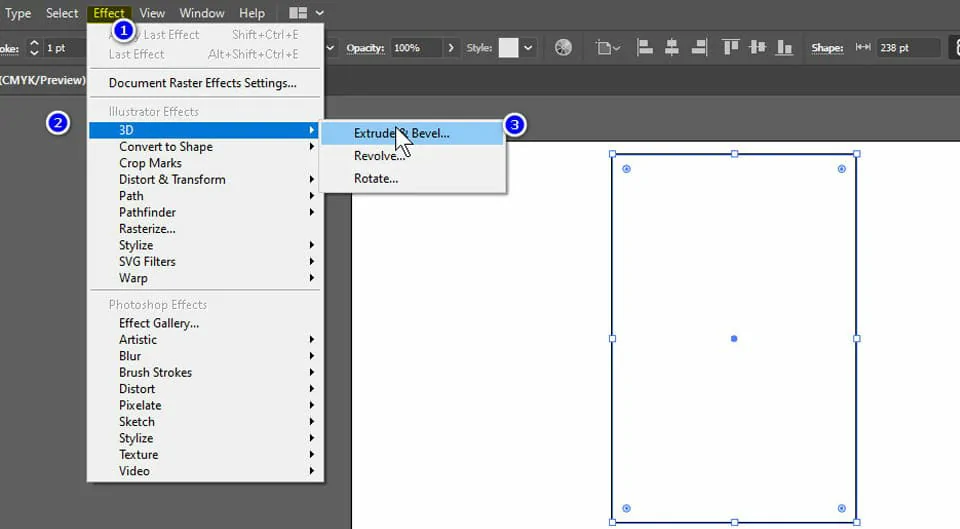The image size is (960, 529).
Task: Expand the Texture submenu
Action: tap(204, 454)
